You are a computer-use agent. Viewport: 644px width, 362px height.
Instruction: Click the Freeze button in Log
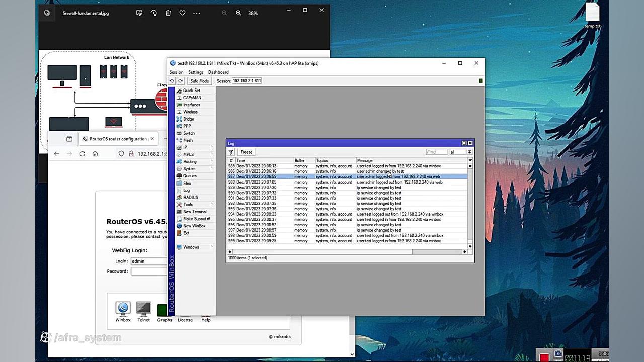point(247,152)
